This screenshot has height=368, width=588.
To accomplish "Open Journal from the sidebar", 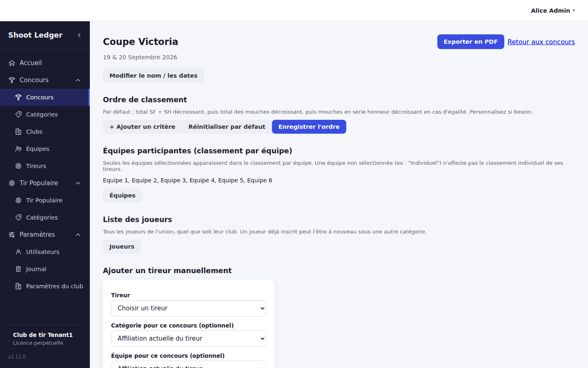I will (x=45, y=269).
